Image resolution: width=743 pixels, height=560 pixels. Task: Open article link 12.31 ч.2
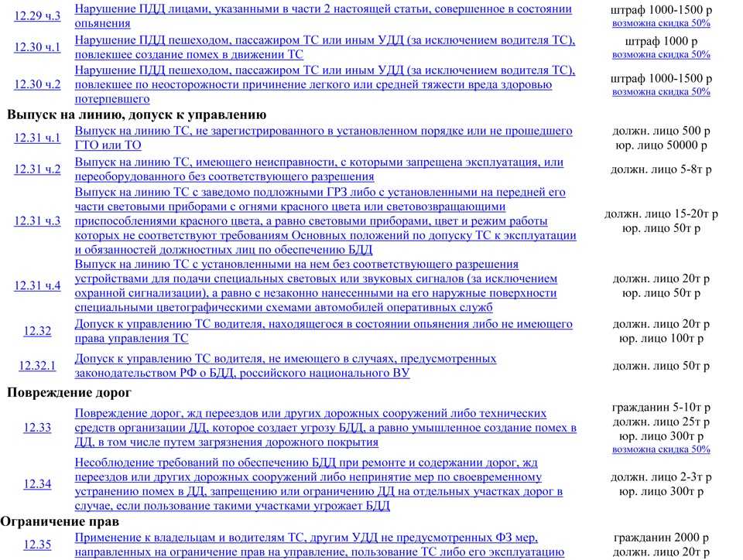[37, 169]
